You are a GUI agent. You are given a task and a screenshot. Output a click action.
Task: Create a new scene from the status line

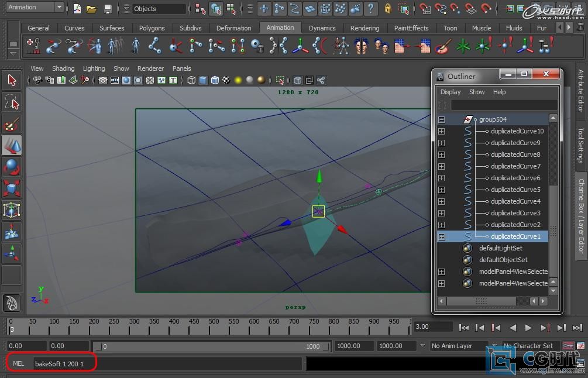(x=77, y=9)
